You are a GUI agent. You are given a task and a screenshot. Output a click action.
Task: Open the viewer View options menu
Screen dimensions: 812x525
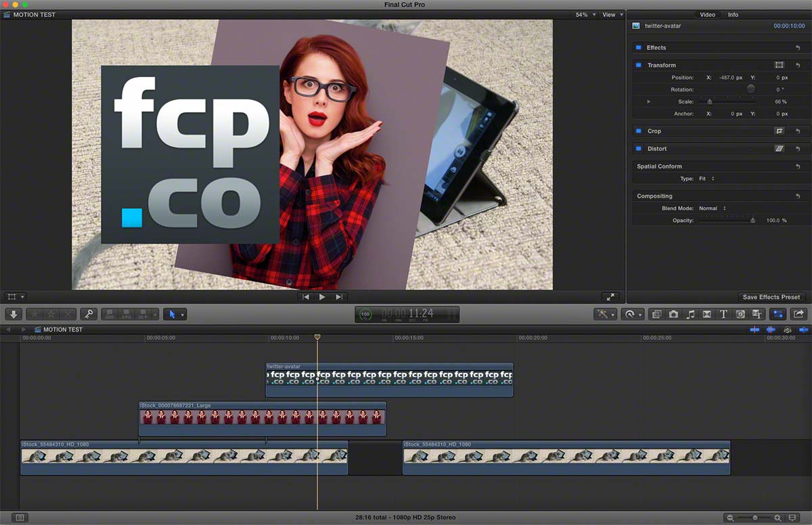(x=612, y=14)
